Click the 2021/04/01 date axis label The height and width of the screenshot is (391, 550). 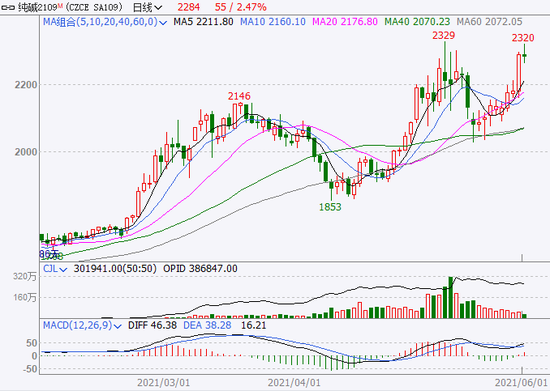(294, 383)
